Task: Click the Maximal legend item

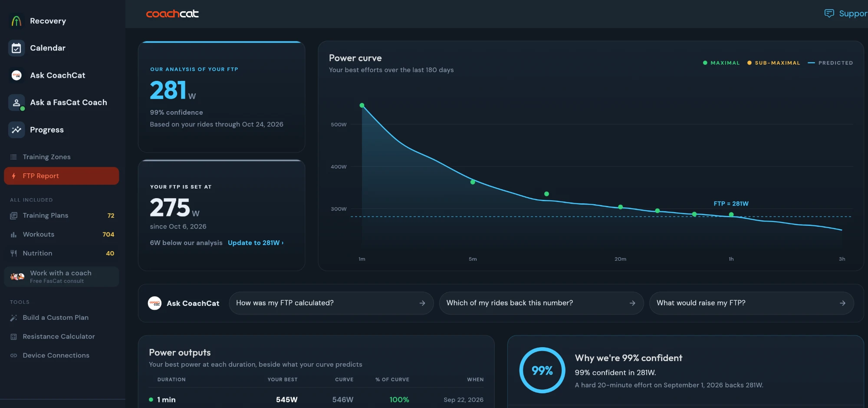Action: tap(721, 63)
